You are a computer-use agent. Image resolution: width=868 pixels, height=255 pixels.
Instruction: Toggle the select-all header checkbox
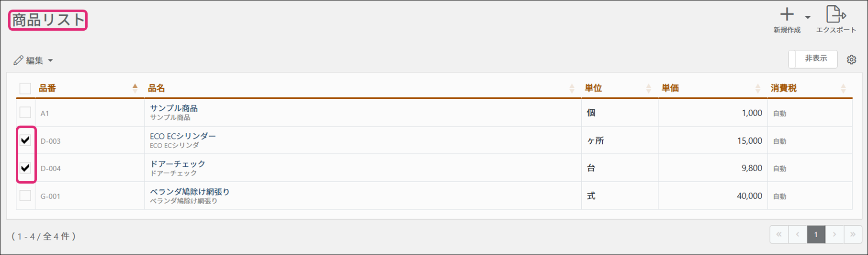(25, 88)
